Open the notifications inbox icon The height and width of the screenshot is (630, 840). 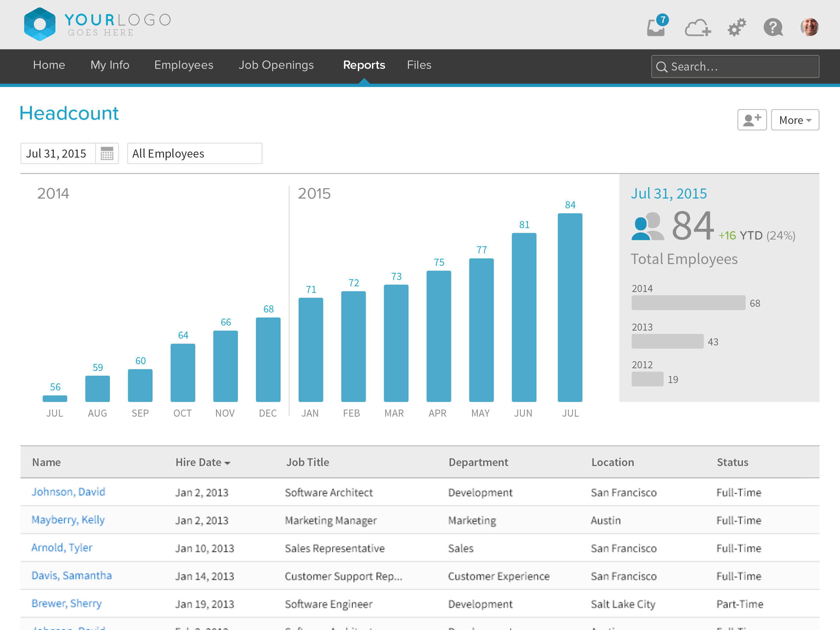coord(657,27)
